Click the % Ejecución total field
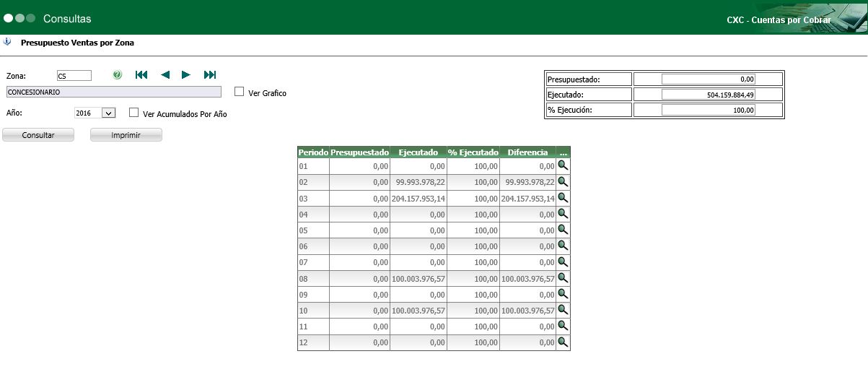Image resolution: width=868 pixels, height=385 pixels. (709, 110)
